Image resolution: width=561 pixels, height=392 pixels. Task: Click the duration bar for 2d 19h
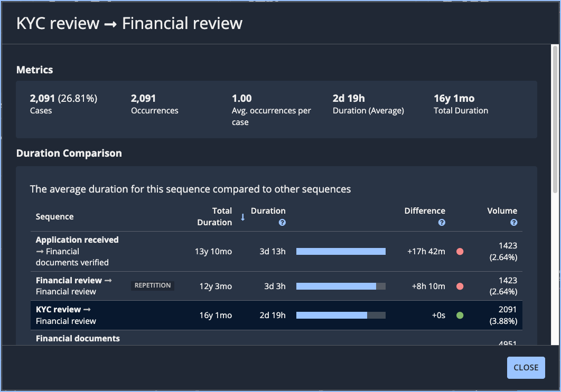click(341, 315)
